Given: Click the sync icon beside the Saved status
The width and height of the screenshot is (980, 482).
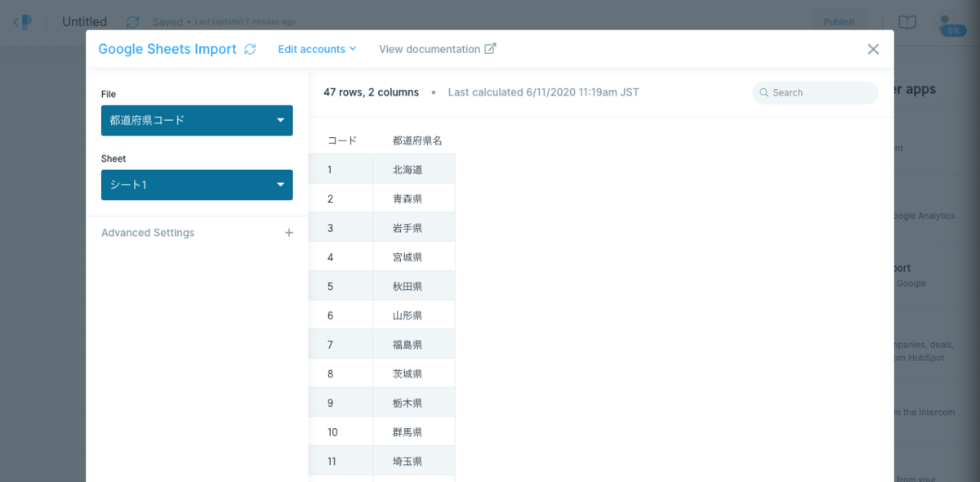Looking at the screenshot, I should 133,22.
